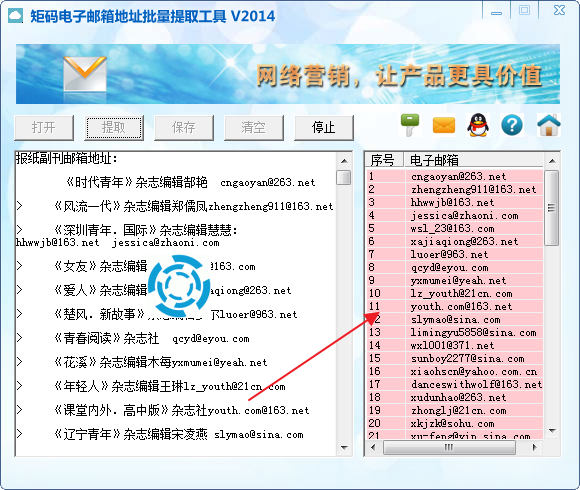Viewport: 580px width, 490px height.
Task: Select row xajiaqiong@263.net in email list
Action: click(x=455, y=241)
